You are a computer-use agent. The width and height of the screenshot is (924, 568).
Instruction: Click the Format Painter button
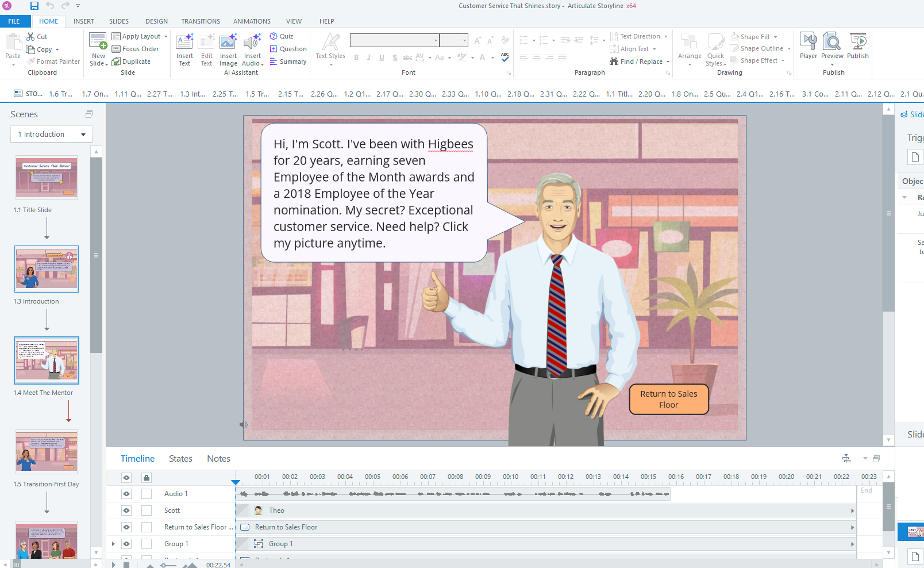point(53,62)
